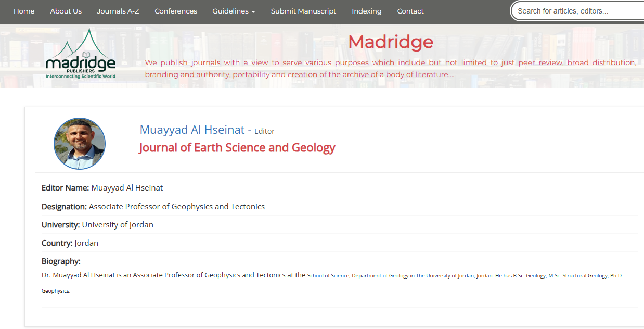The width and height of the screenshot is (644, 329).
Task: Open the Home menu item
Action: [x=24, y=11]
